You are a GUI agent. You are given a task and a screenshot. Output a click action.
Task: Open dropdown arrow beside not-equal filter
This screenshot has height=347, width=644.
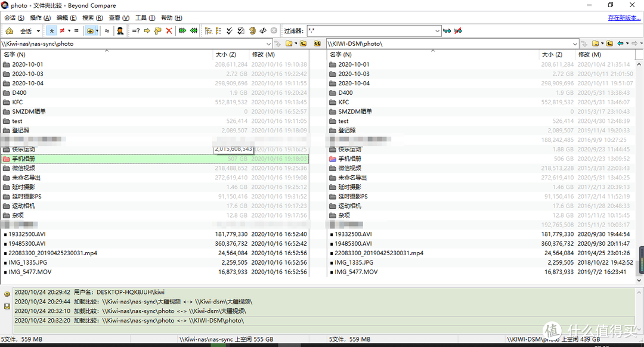pos(69,31)
